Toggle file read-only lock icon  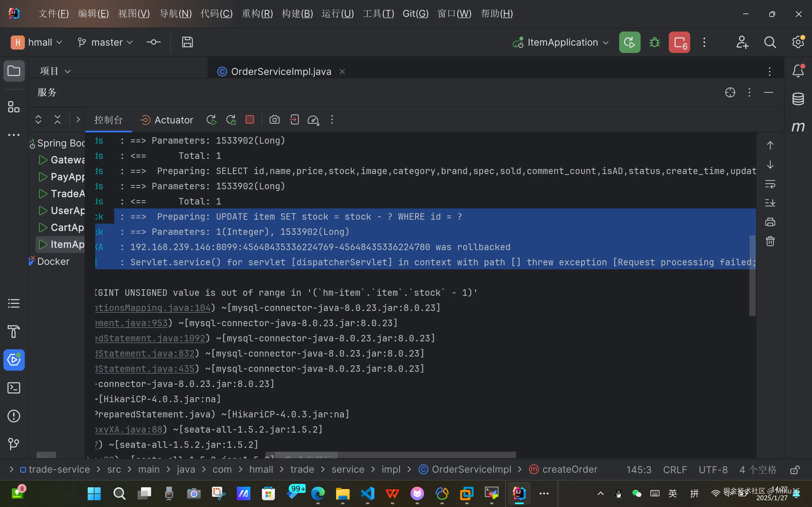coord(795,470)
